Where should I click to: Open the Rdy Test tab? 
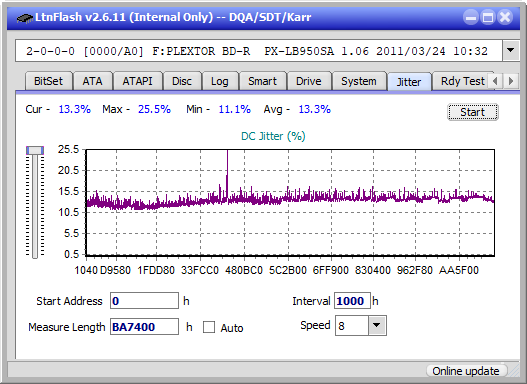coord(462,81)
